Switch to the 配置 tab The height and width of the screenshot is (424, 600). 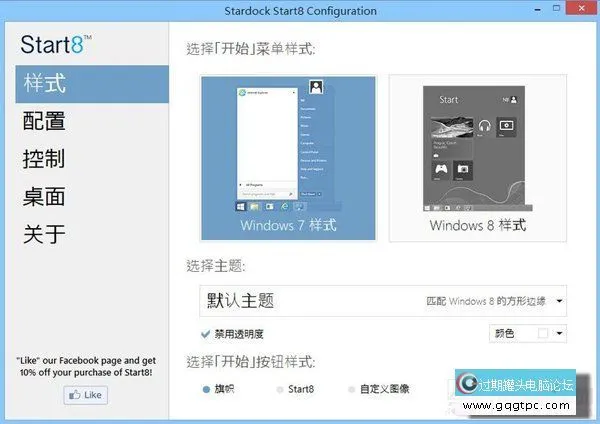(44, 121)
